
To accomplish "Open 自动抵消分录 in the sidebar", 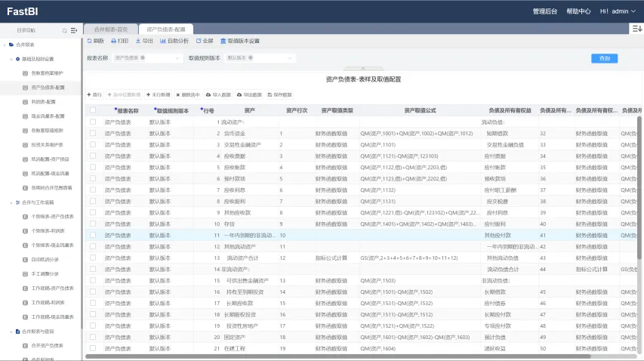I will pyautogui.click(x=45, y=260).
